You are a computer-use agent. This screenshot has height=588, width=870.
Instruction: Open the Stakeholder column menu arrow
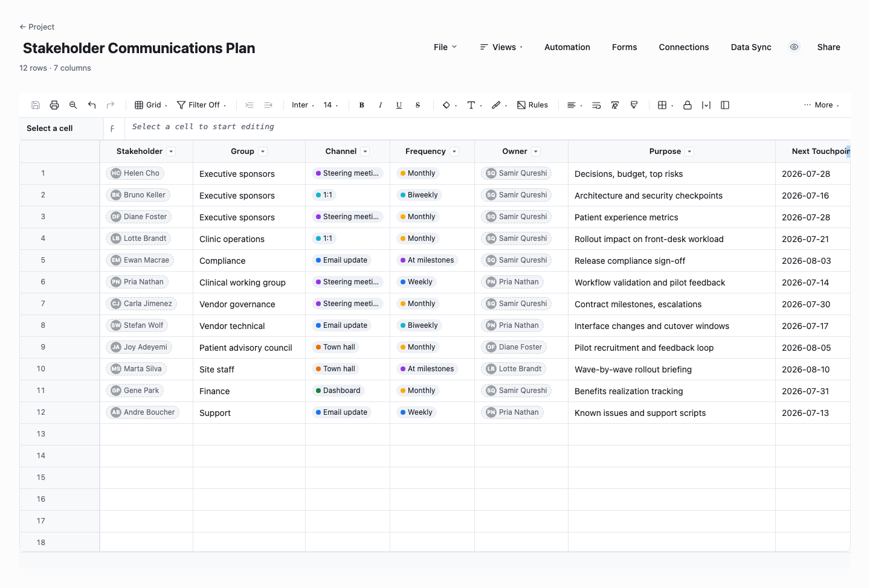[x=172, y=152]
